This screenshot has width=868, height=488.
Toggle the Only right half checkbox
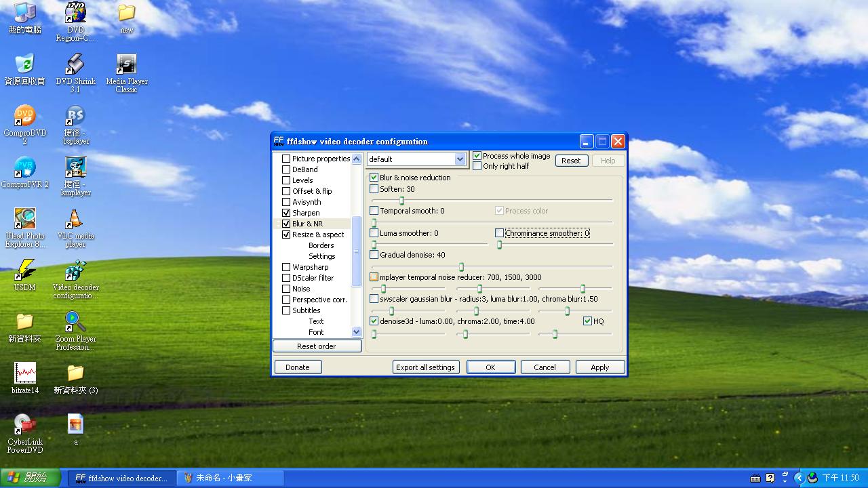[x=477, y=166]
